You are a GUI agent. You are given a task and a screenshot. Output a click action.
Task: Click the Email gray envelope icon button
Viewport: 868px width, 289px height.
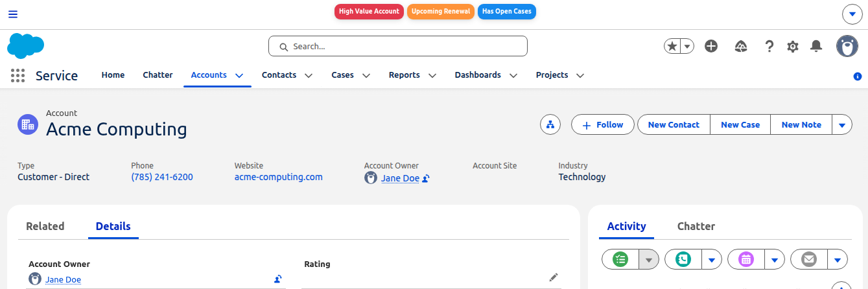[x=809, y=259]
